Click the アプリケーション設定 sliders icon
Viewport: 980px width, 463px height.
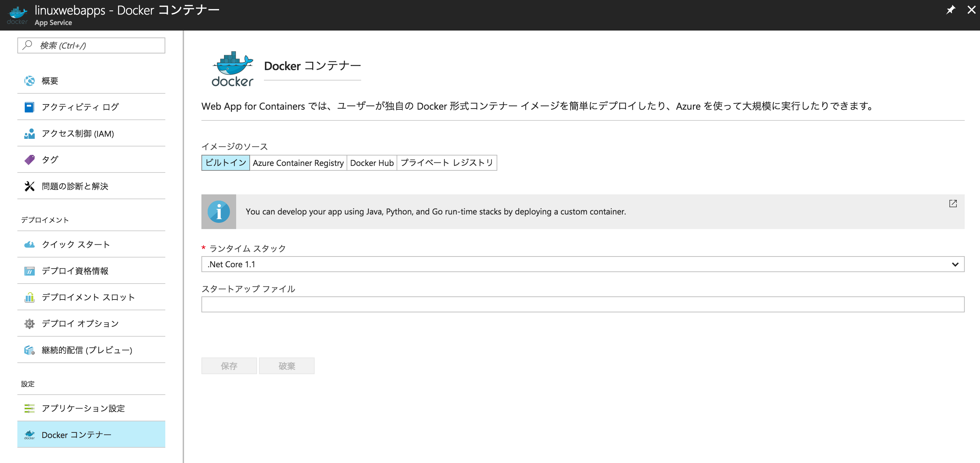[x=29, y=408]
